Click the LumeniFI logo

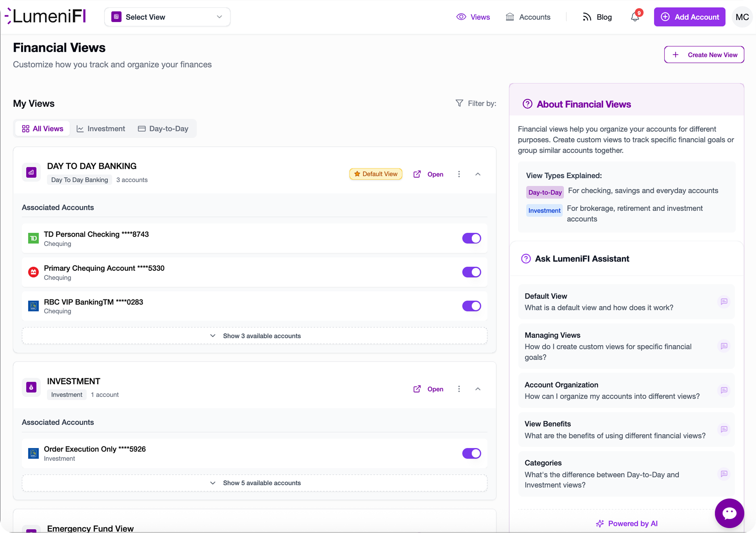(46, 16)
